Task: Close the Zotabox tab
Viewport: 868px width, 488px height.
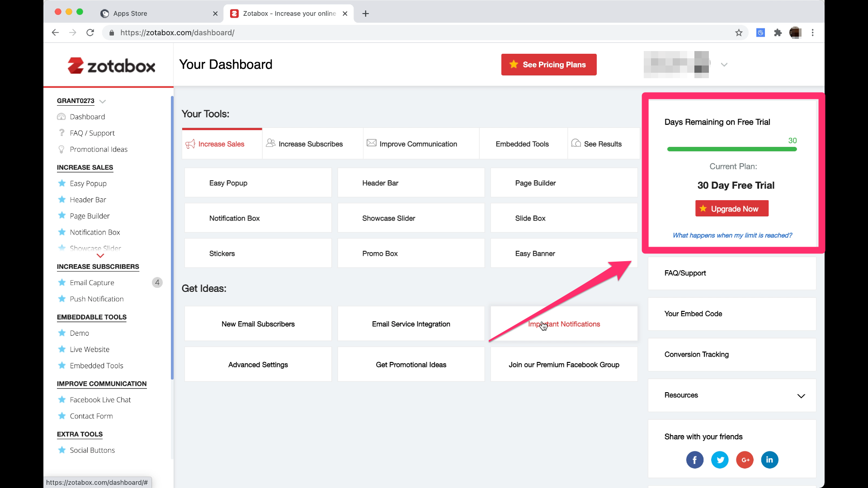Action: (345, 14)
